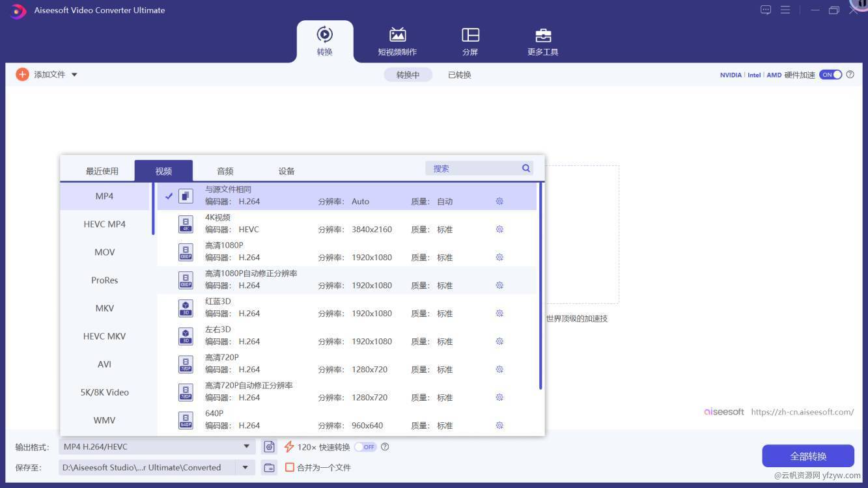Select 5K/8K Video format

point(104,392)
